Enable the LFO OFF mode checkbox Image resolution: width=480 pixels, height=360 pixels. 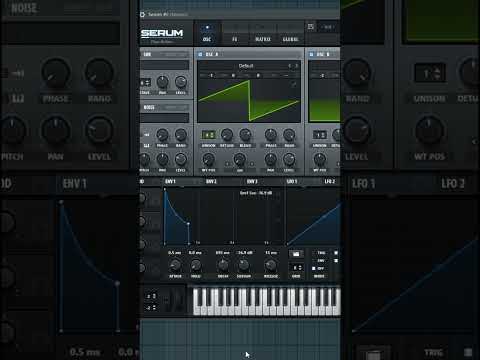tap(314, 268)
